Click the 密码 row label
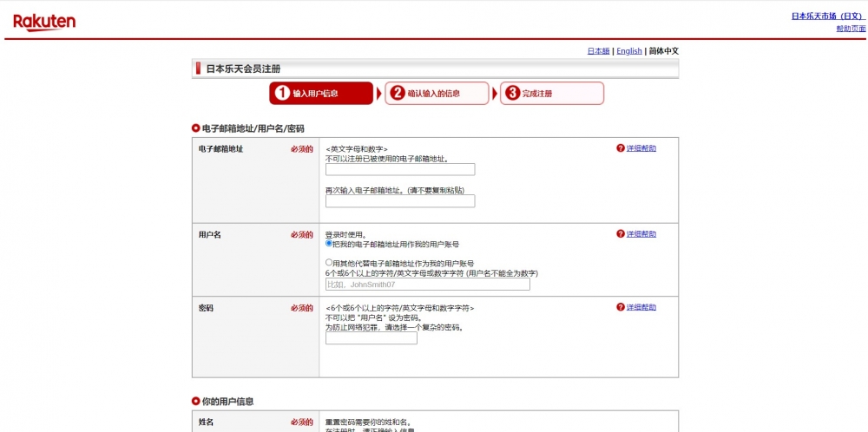The height and width of the screenshot is (432, 868). (206, 308)
